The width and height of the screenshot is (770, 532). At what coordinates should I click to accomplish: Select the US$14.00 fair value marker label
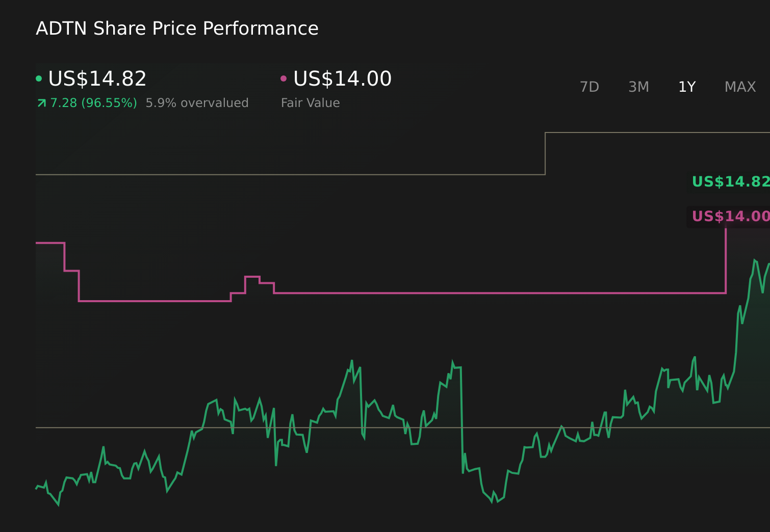click(x=729, y=216)
